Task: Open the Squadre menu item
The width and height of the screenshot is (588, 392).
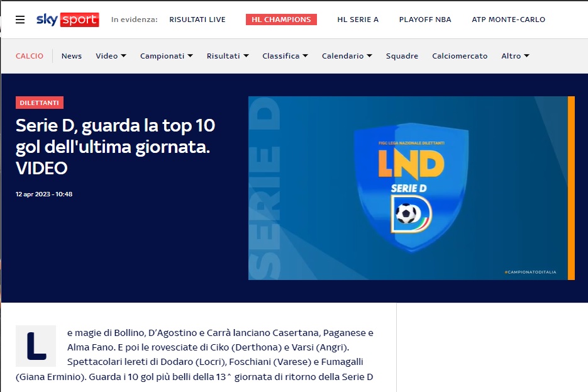Action: coord(402,56)
